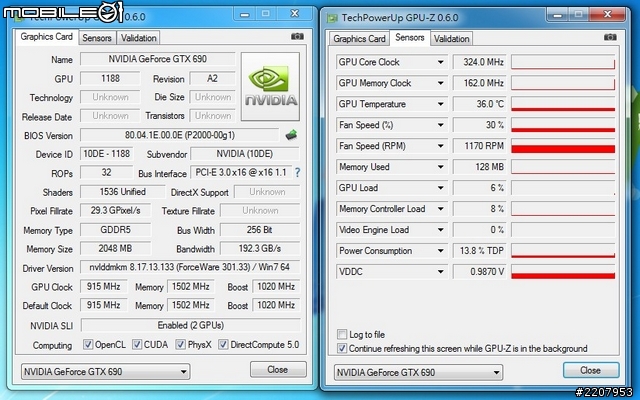This screenshot has width=640, height=400.
Task: Click the Memory Size field 2048 MB
Action: tap(116, 249)
